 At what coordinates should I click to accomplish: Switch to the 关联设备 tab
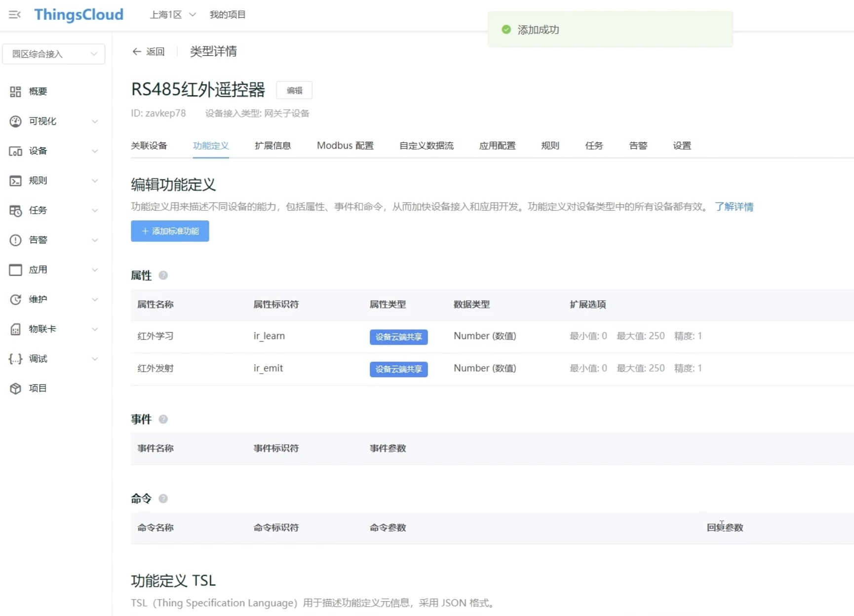[149, 146]
